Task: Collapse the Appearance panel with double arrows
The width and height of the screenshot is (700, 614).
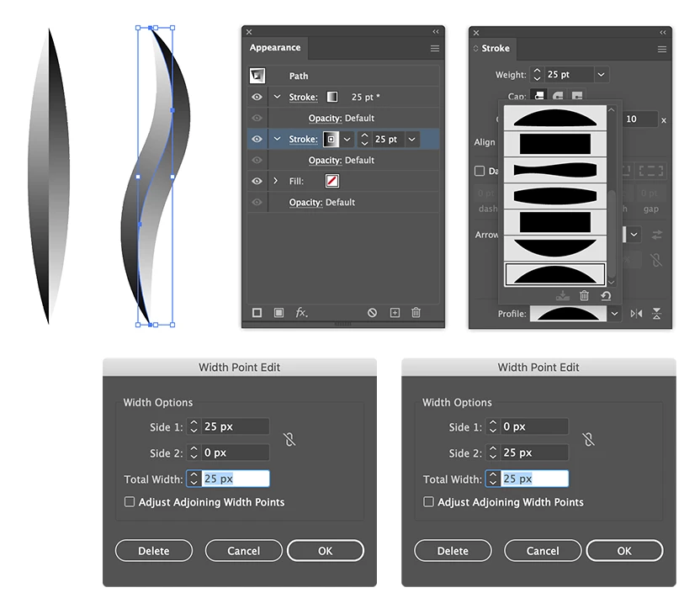Action: 436,32
